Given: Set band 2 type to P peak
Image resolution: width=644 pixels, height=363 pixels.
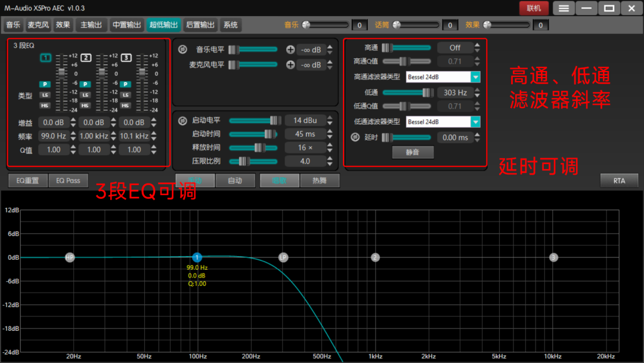Looking at the screenshot, I should click(x=85, y=84).
